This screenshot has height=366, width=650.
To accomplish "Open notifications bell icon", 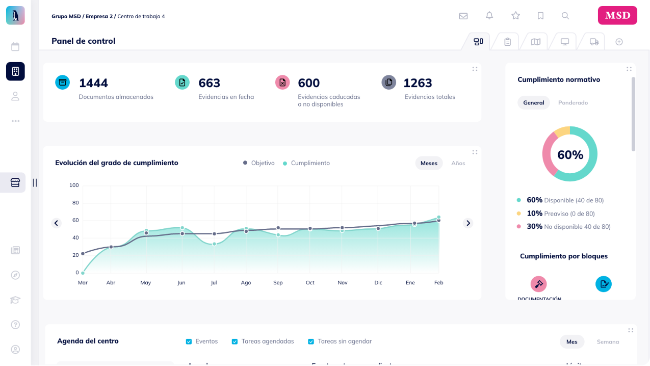I will tap(490, 15).
